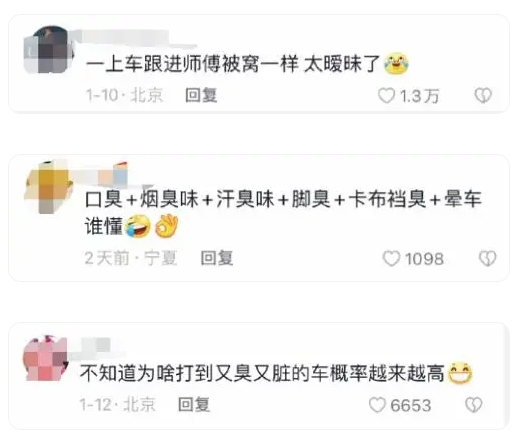Like the comment with 1098 likes
The image size is (517, 437).
pos(391,258)
